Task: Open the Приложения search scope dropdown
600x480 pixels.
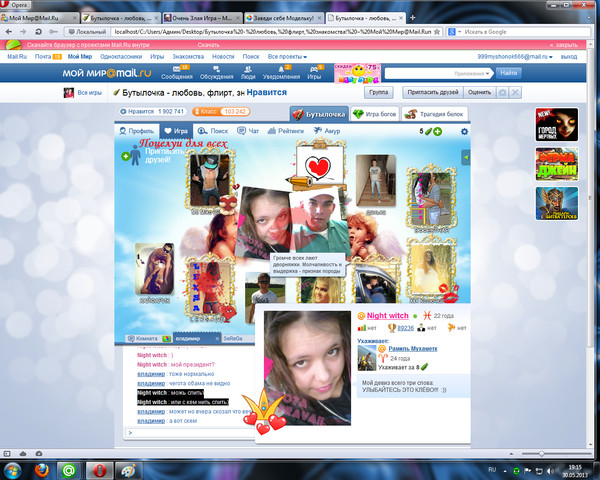Action: tap(472, 73)
